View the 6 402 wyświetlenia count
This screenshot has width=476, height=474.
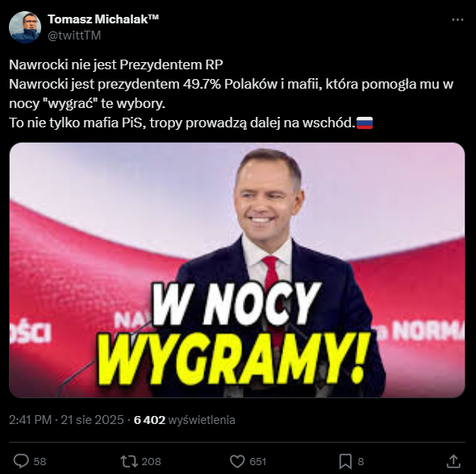click(x=184, y=420)
